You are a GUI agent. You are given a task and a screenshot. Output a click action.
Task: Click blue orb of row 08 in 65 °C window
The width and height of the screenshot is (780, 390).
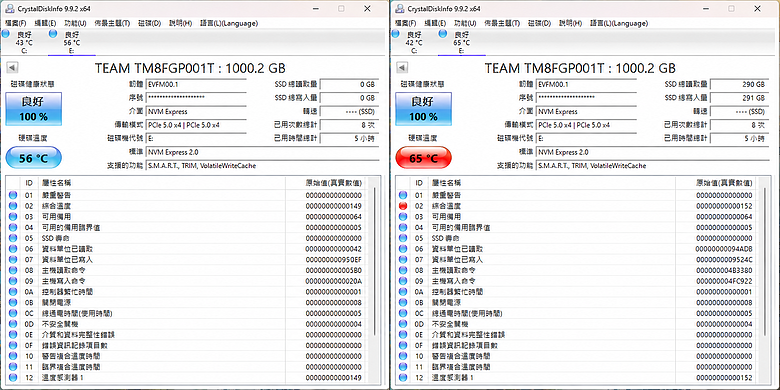click(403, 271)
